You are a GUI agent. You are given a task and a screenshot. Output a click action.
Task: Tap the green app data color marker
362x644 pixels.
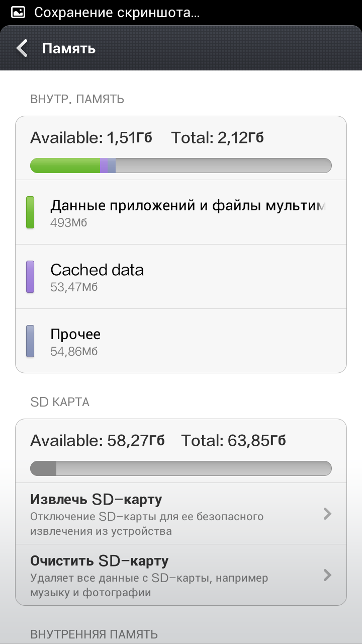tap(30, 212)
